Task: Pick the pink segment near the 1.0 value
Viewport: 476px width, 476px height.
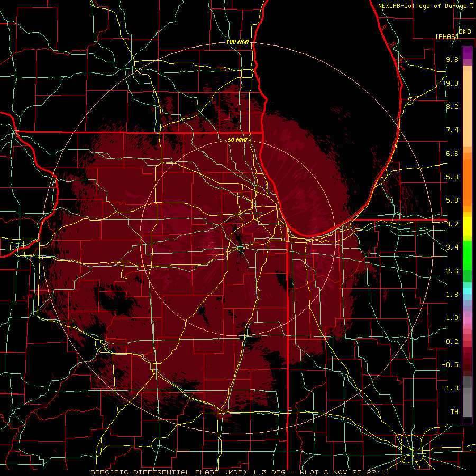Action: (x=467, y=321)
